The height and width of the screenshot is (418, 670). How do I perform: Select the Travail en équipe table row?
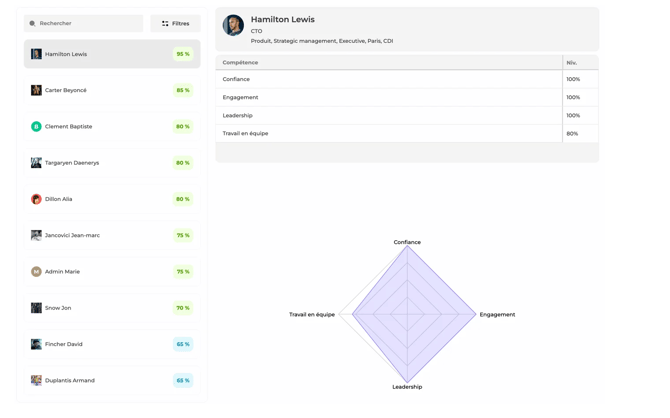tap(388, 133)
